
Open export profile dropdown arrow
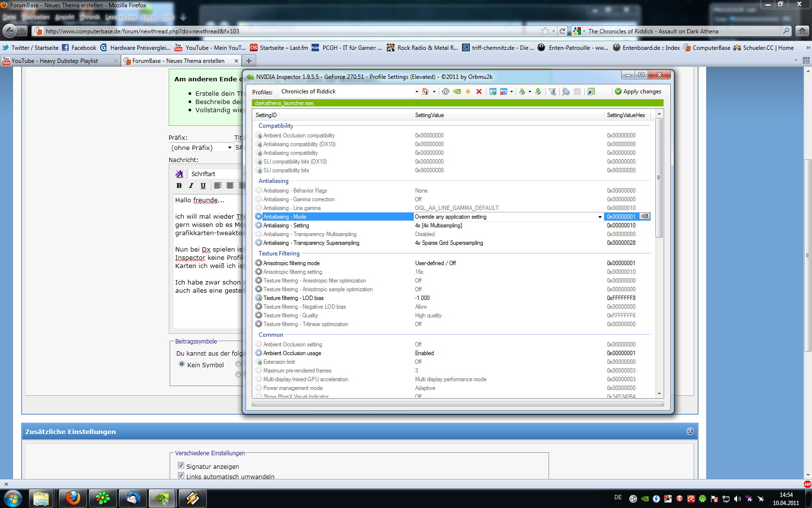click(530, 91)
